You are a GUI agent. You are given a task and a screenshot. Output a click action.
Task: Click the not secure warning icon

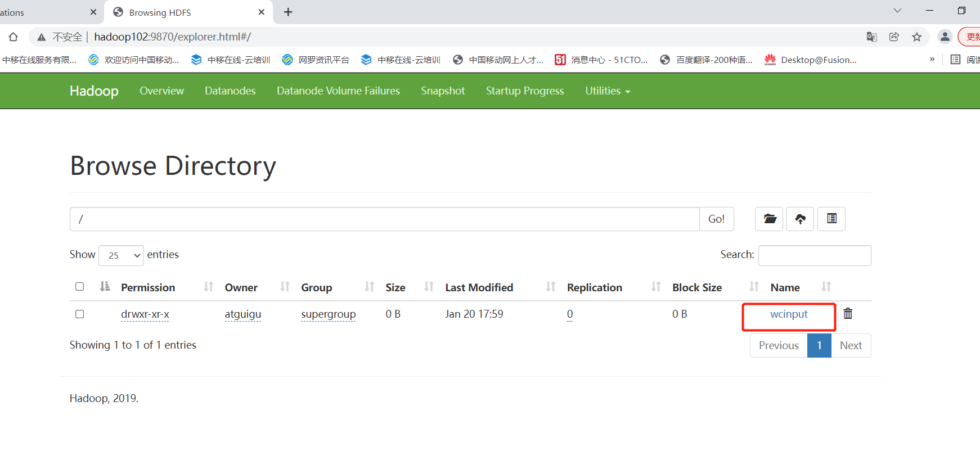(41, 37)
